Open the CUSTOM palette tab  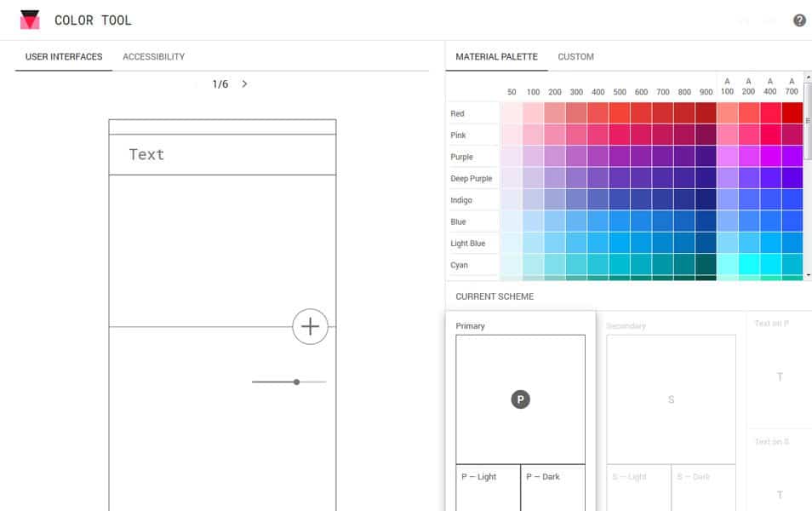click(x=575, y=57)
